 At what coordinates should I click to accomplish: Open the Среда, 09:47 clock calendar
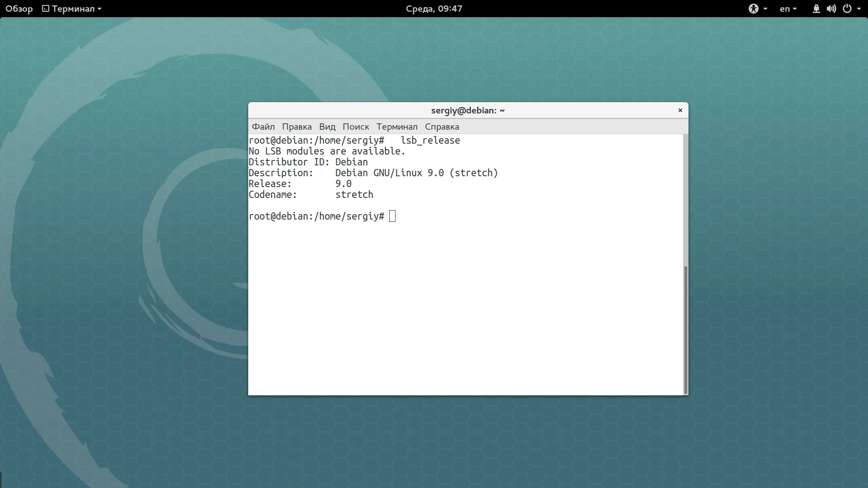click(434, 9)
